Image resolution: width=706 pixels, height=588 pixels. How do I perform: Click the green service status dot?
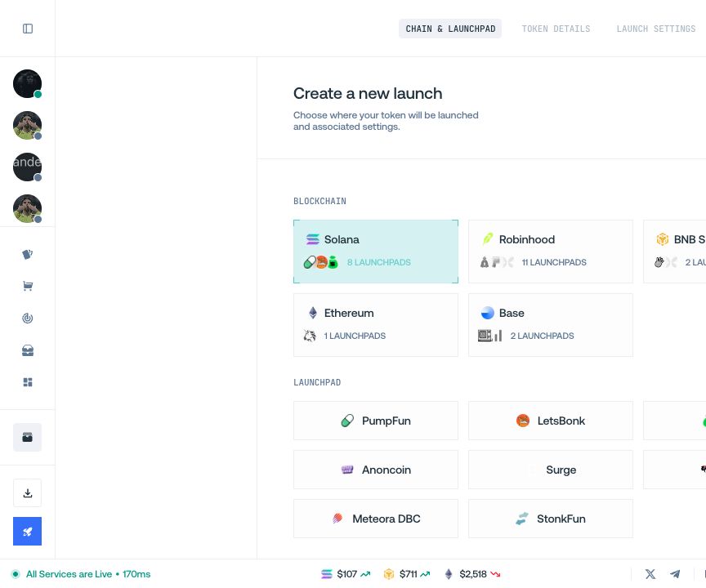(x=16, y=574)
